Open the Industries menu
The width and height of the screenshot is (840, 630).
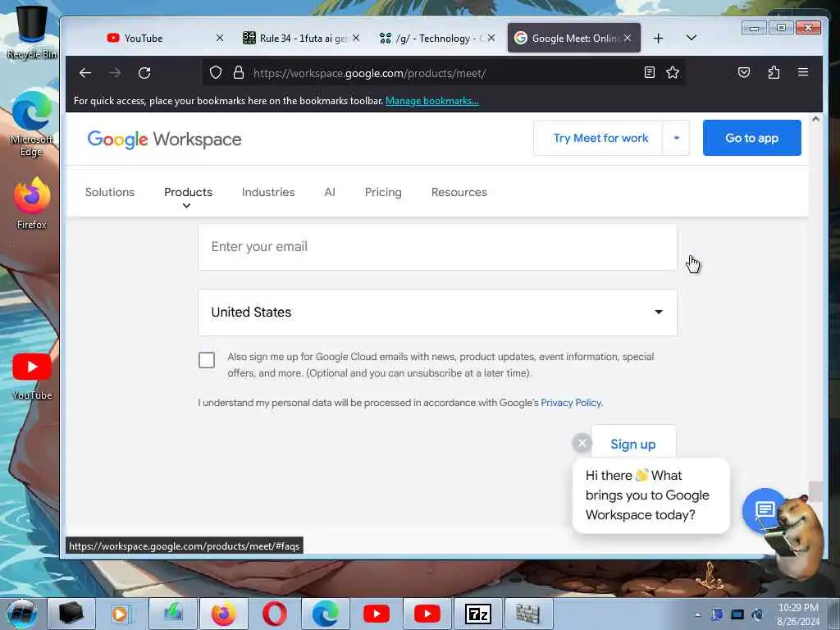click(268, 192)
